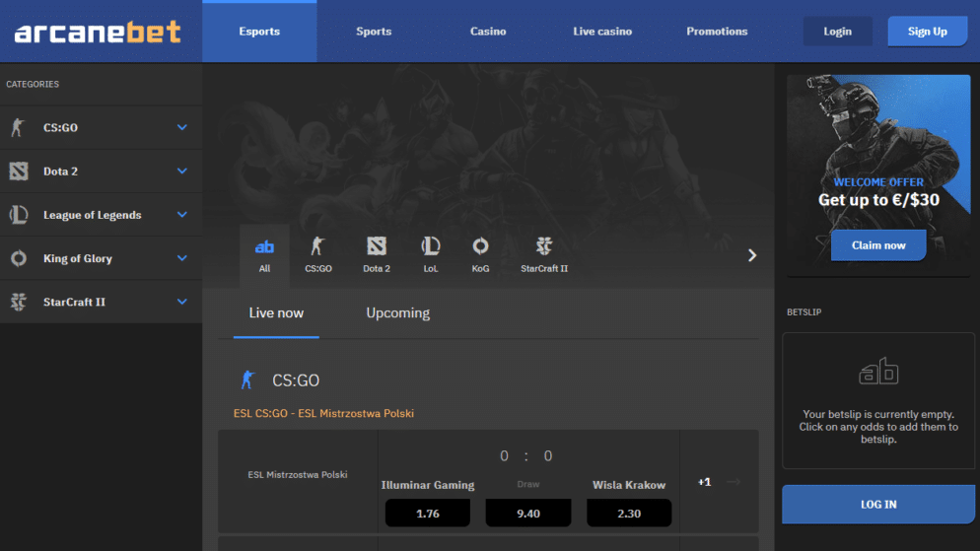This screenshot has height=551, width=980.
Task: Click the StarCraft II sidebar icon
Action: (19, 302)
